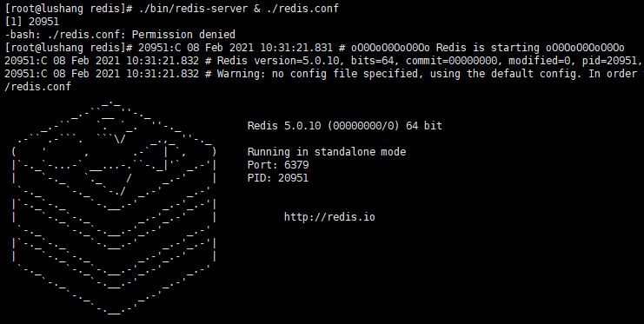Click the 'Port: 6379' line
The width and height of the screenshot is (644, 324).
click(278, 165)
